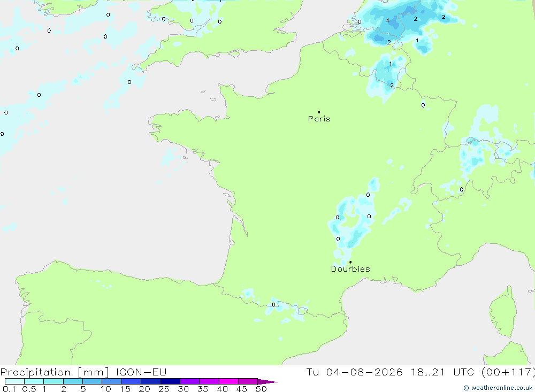
Task: Click the legend swatch between 10 and 15
Action: pos(112,381)
